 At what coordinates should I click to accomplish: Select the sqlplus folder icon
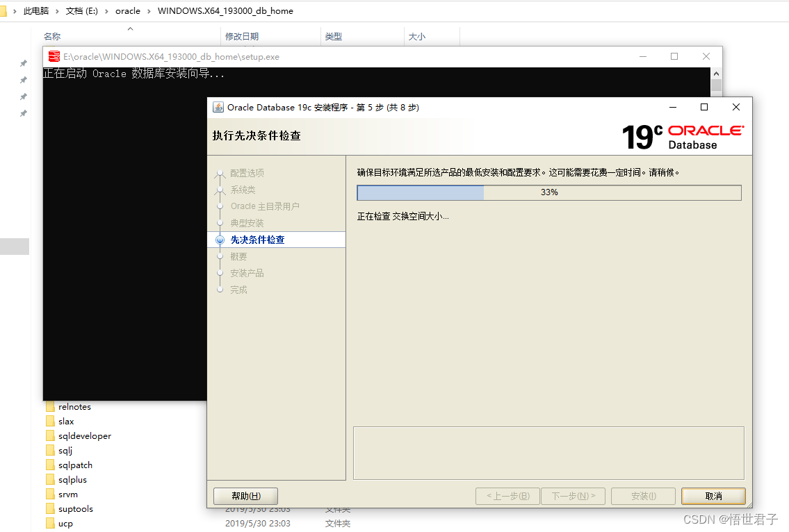coord(50,479)
